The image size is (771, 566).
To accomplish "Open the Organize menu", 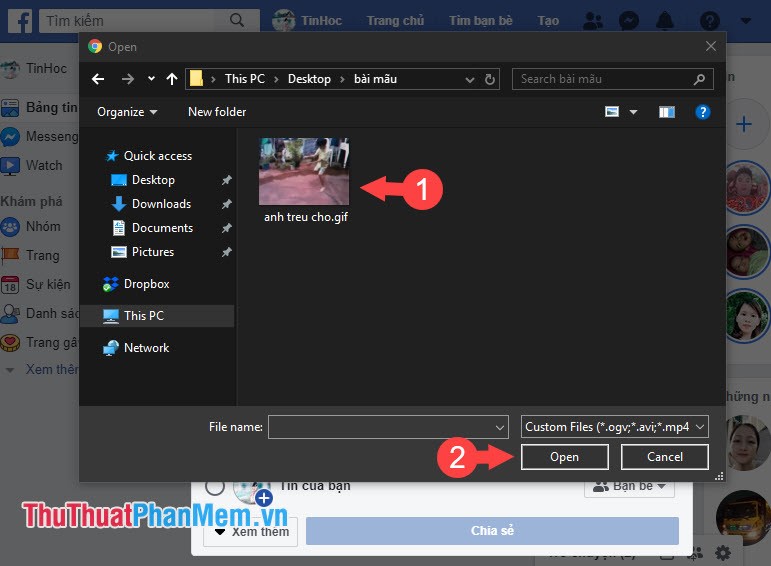I will [x=127, y=112].
